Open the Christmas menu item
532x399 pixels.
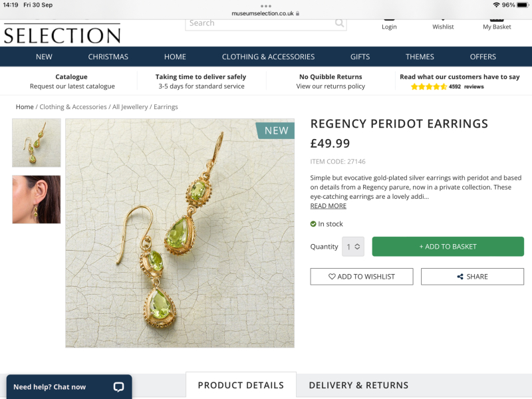tap(108, 57)
